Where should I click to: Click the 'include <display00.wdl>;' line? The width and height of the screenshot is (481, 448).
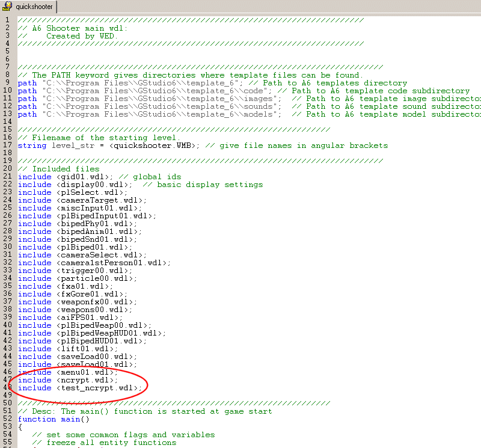coord(140,185)
